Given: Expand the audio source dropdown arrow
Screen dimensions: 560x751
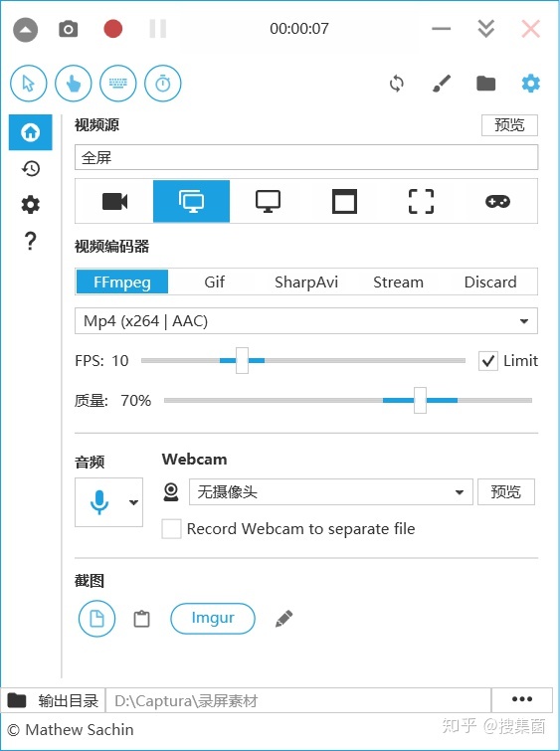Looking at the screenshot, I should (x=133, y=502).
